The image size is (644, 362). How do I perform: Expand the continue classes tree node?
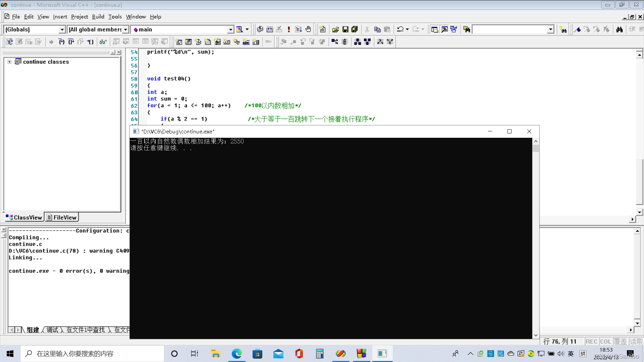[x=9, y=62]
